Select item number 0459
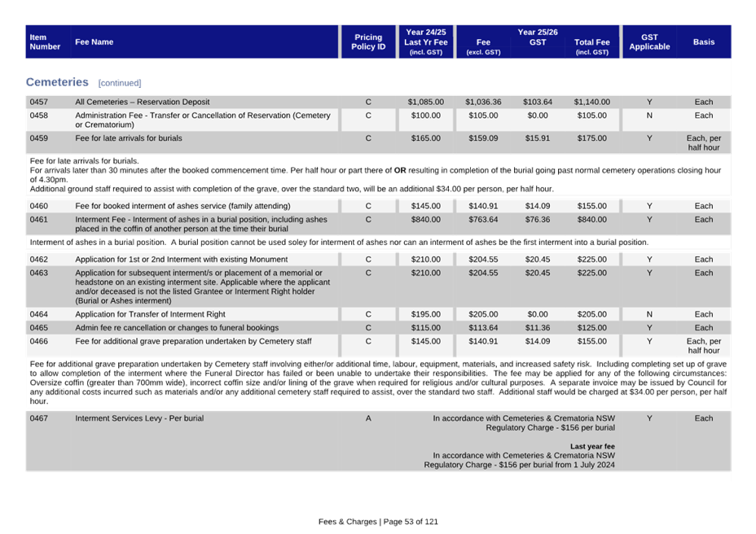Viewport: 756px width, 534px height. pos(38,138)
